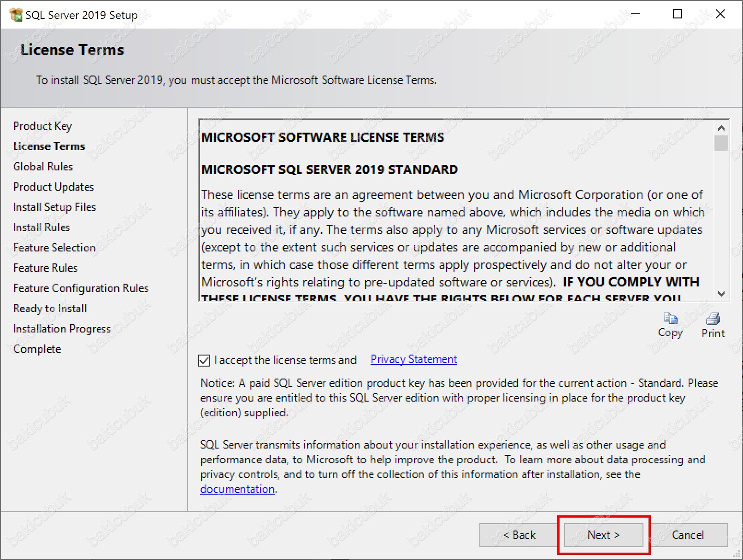Viewport: 743px width, 560px height.
Task: Open the documentation link
Action: pyautogui.click(x=237, y=489)
